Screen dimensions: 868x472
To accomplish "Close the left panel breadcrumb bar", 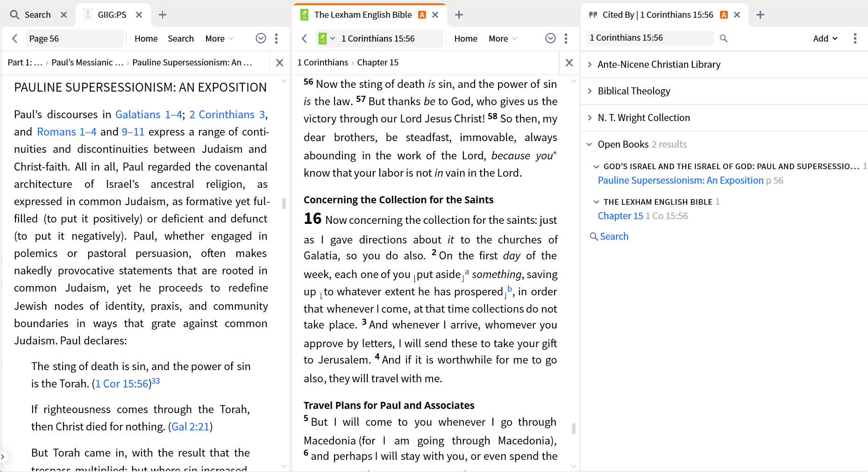I will 280,63.
